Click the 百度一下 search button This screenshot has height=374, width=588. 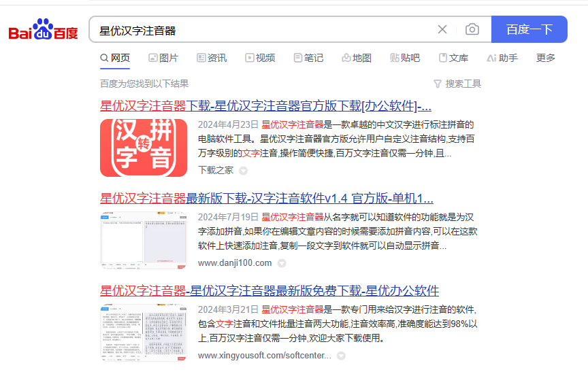tap(529, 29)
